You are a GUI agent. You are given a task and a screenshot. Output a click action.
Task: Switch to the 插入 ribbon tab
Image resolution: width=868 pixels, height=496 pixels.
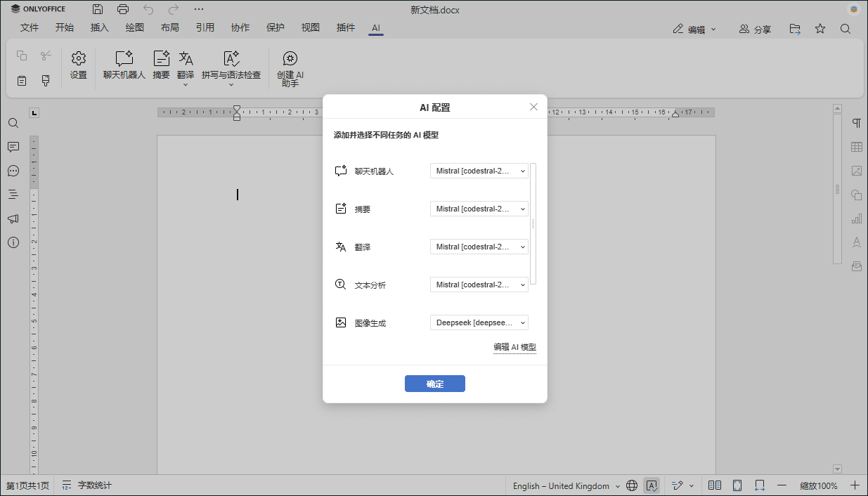pyautogui.click(x=99, y=27)
